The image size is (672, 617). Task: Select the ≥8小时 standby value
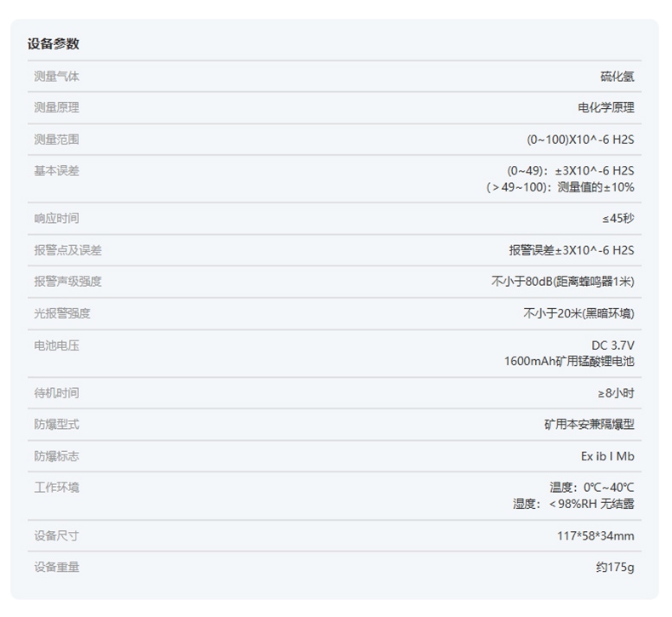pyautogui.click(x=616, y=393)
